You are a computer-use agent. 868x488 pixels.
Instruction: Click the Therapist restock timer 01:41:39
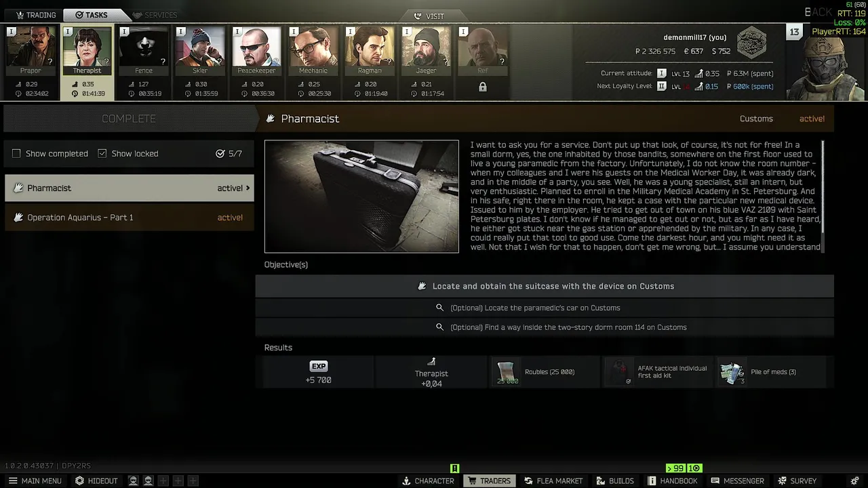pos(87,94)
